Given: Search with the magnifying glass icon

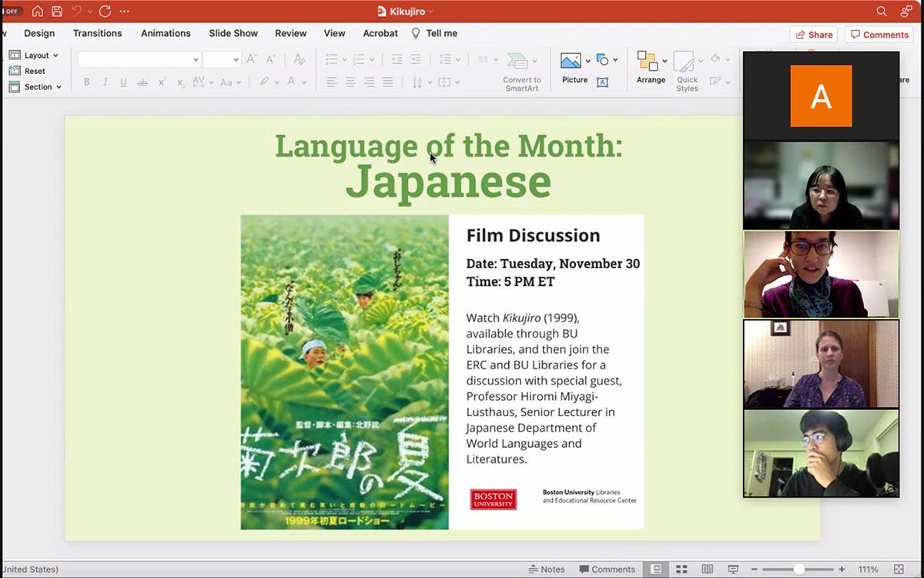Looking at the screenshot, I should pos(882,11).
